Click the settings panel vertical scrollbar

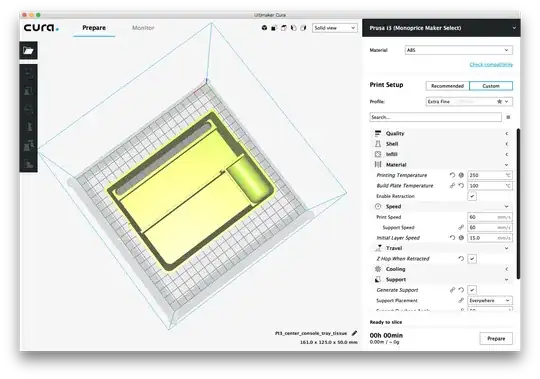coord(518,204)
